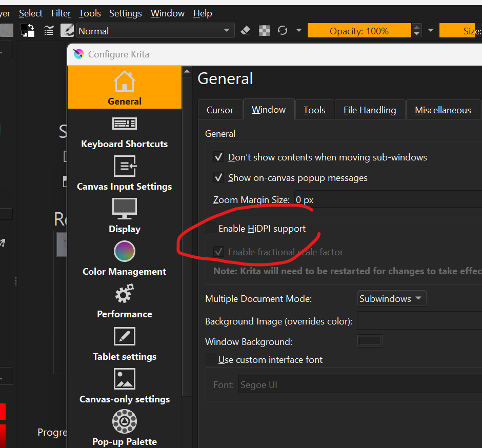Screen dimensions: 482x448
Task: Pick the Window Background color swatch
Action: 370,341
